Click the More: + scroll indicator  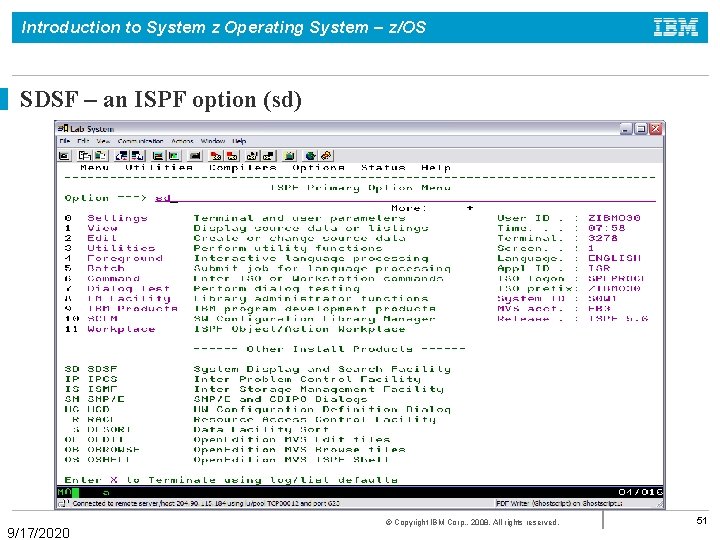pyautogui.click(x=432, y=208)
